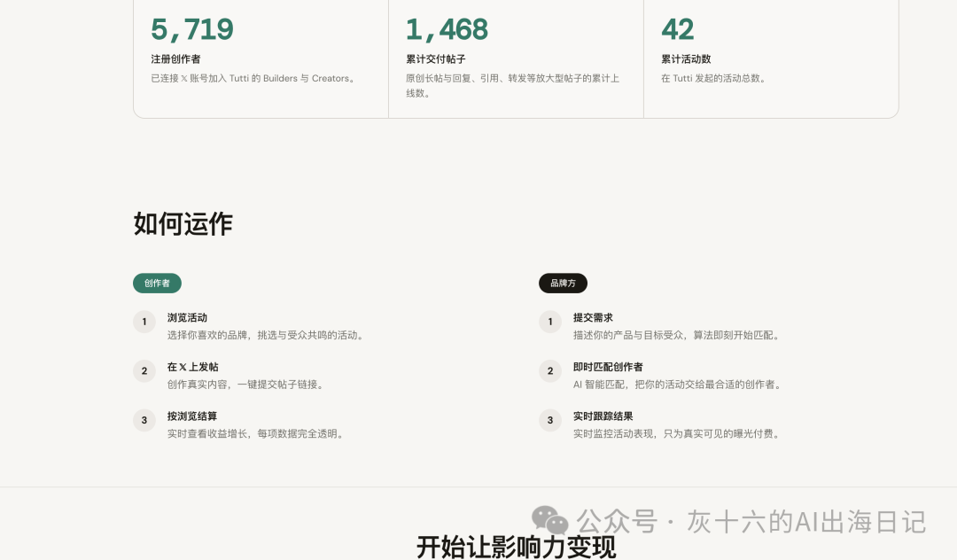Click the 创作者 green pill tag

[x=157, y=283]
